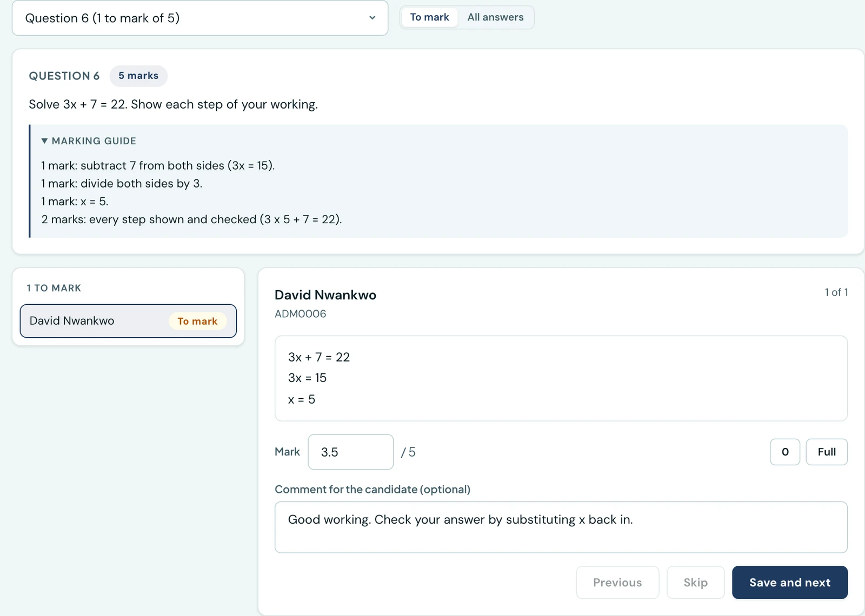Open the Question 6 selector dropdown
The image size is (865, 616).
point(200,18)
